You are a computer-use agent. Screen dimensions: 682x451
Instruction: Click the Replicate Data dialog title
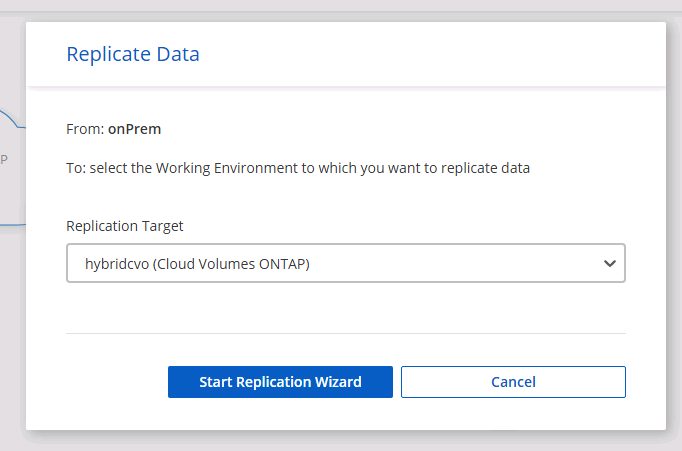(133, 54)
